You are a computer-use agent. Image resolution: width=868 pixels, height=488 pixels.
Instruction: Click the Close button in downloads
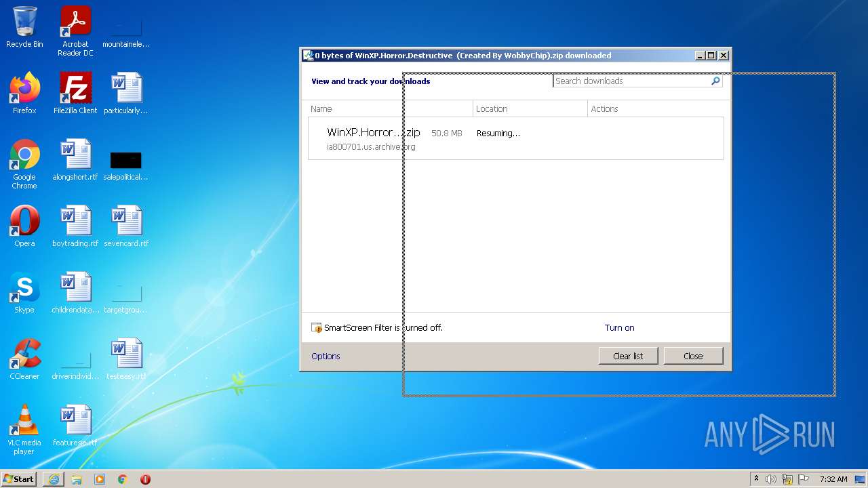(693, 356)
